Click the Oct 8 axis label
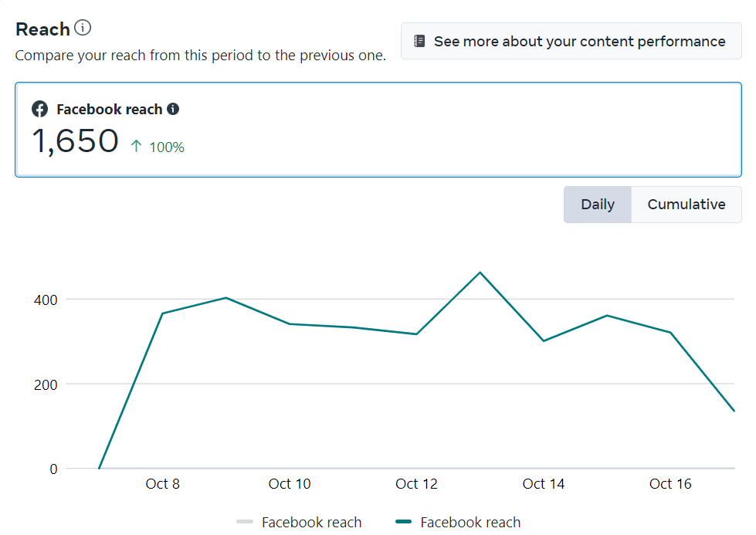The width and height of the screenshot is (756, 535). point(162,484)
